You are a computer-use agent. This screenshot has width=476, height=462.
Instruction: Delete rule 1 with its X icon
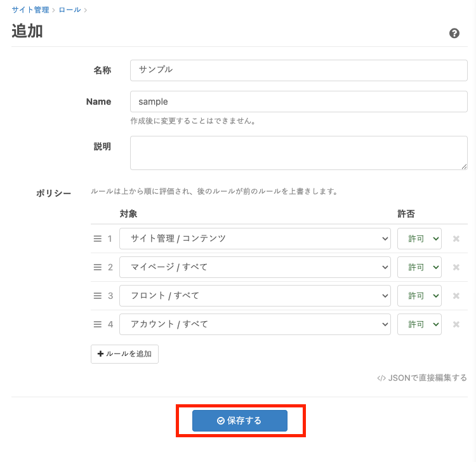[456, 239]
